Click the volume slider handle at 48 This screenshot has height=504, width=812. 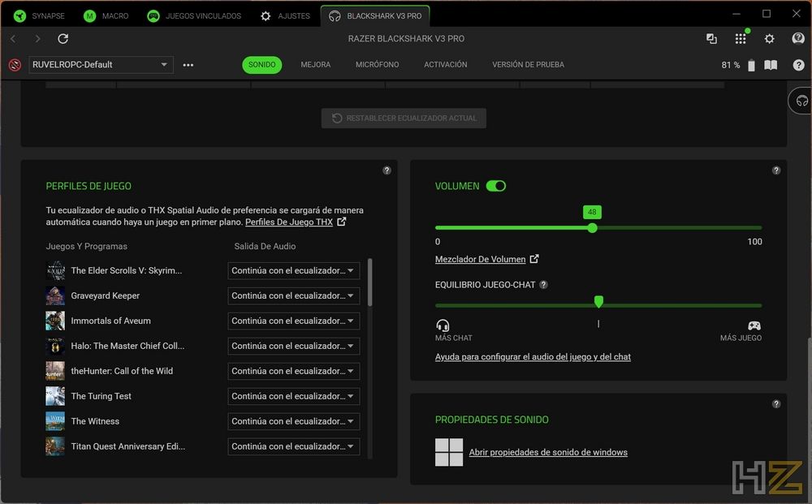click(x=593, y=228)
